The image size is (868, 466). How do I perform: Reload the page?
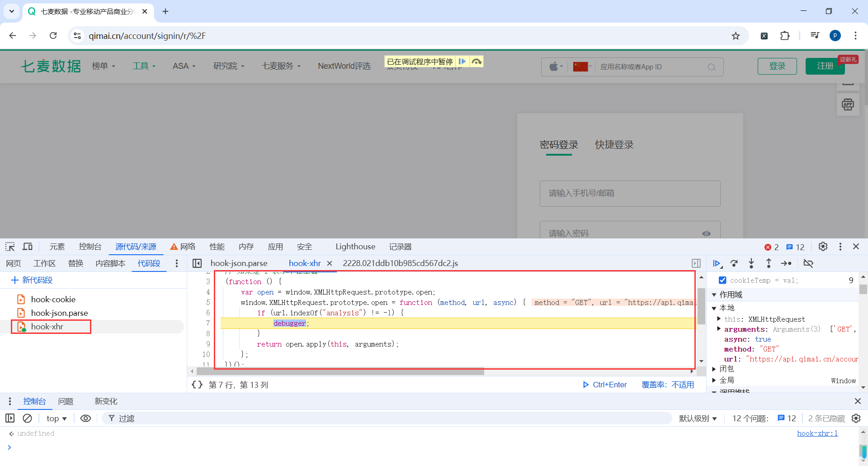53,36
